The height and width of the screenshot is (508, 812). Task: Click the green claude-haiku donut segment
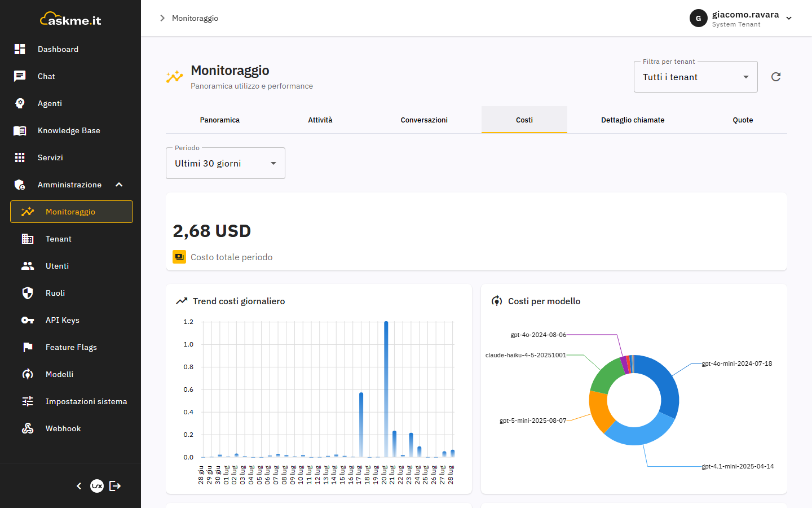click(x=606, y=376)
